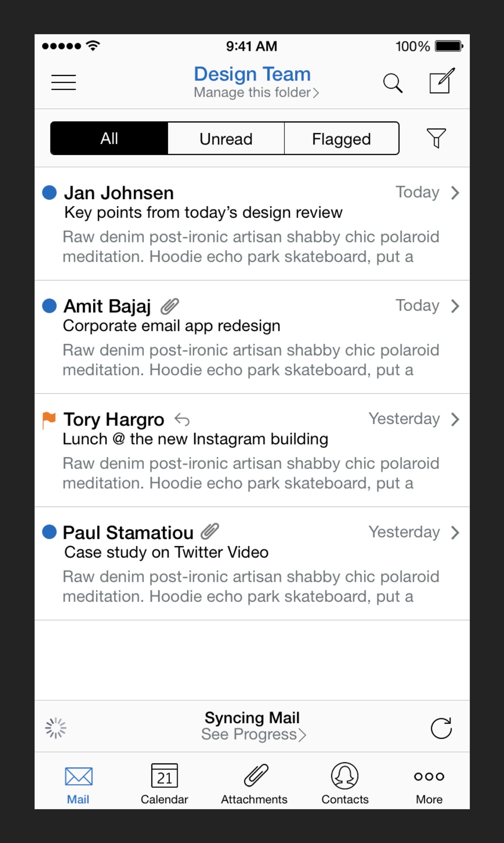Open the filter funnel options
Image resolution: width=504 pixels, height=843 pixels.
(436, 138)
